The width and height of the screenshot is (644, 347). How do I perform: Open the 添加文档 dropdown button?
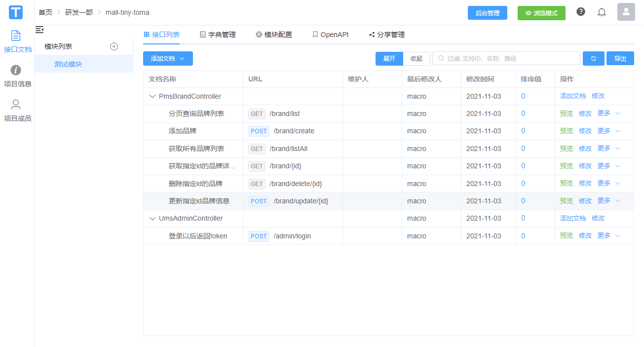point(168,58)
